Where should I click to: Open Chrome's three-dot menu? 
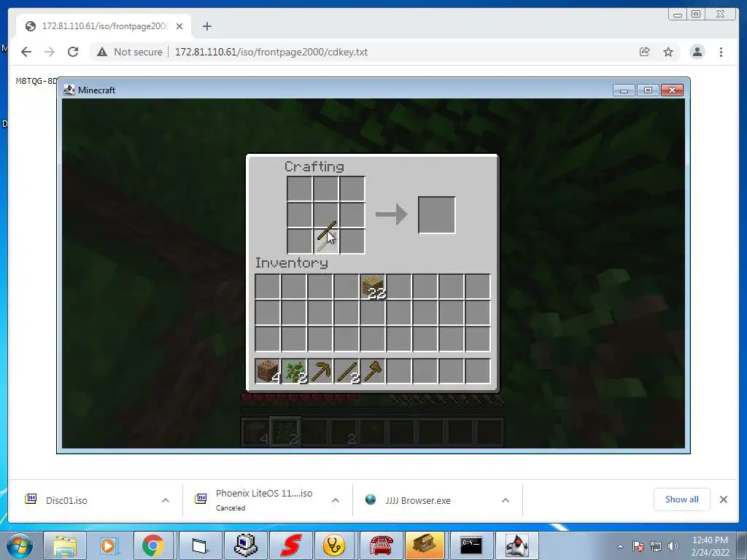click(x=721, y=52)
